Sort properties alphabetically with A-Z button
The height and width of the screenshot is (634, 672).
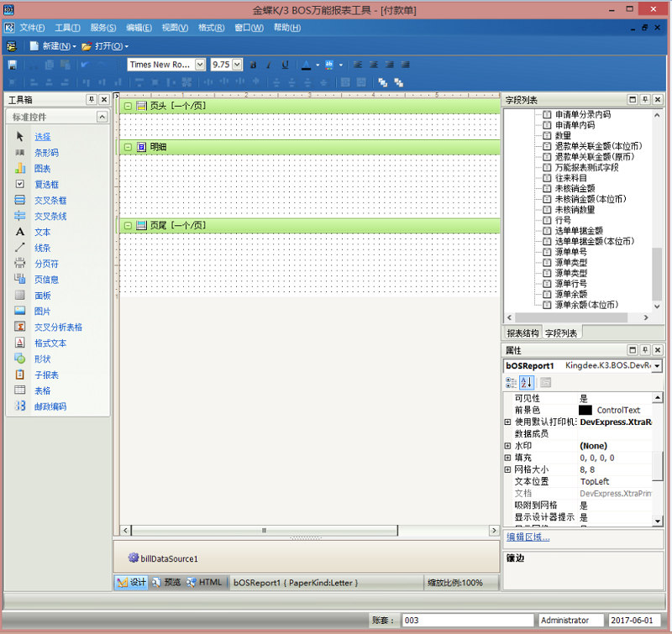528,383
